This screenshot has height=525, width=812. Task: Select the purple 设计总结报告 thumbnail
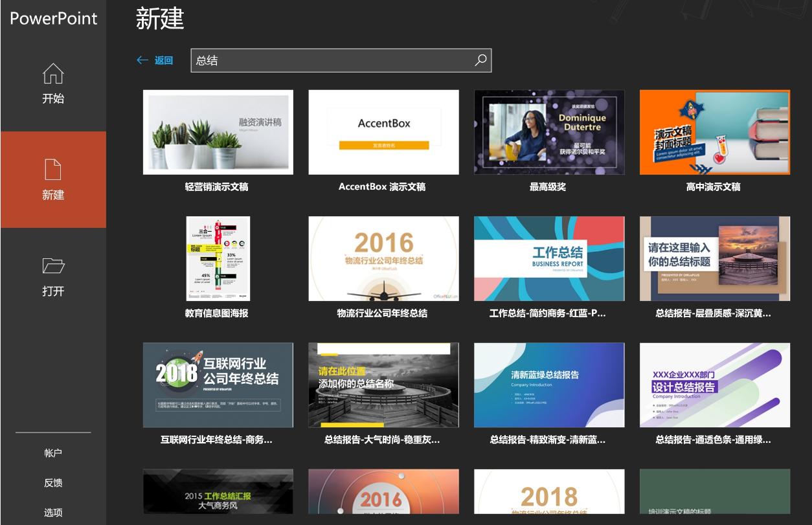coord(715,385)
